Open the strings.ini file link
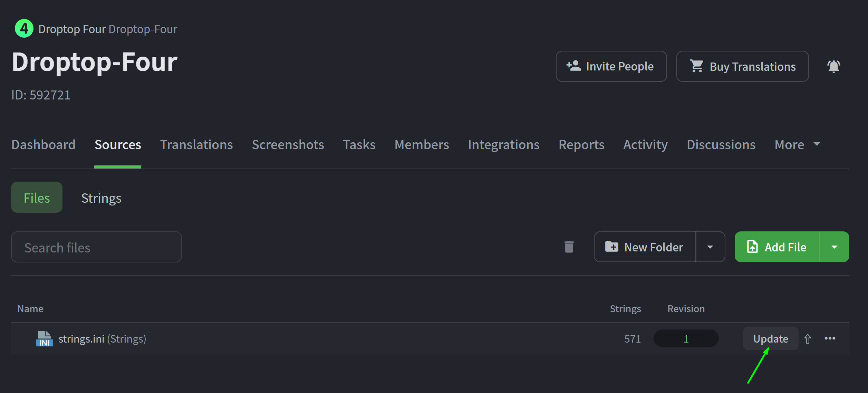 81,339
